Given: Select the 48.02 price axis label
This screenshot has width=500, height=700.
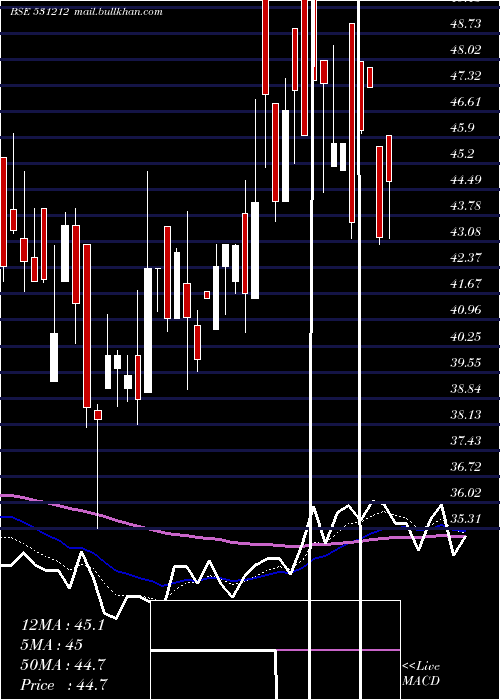Looking at the screenshot, I should pyautogui.click(x=466, y=50).
